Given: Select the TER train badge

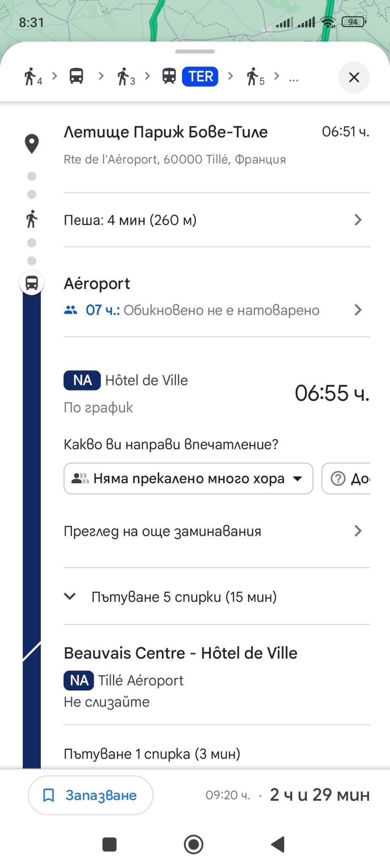Looking at the screenshot, I should coord(200,77).
